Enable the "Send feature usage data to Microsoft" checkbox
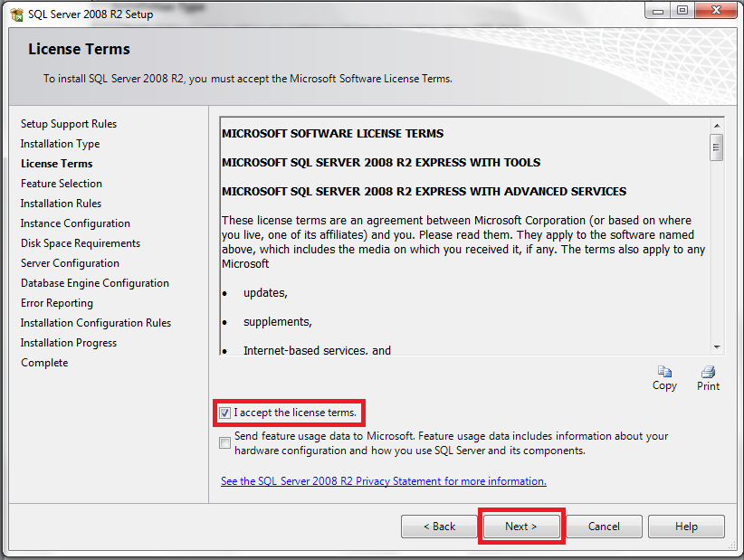 pyautogui.click(x=224, y=443)
